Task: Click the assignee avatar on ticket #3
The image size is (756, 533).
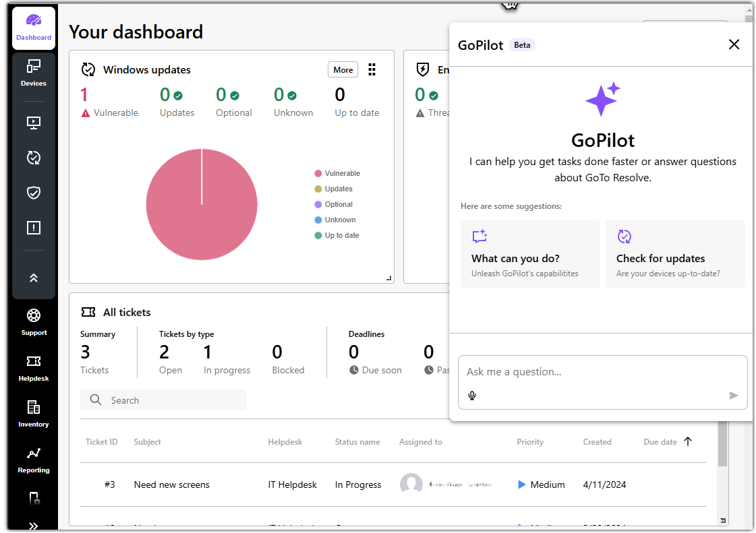Action: pyautogui.click(x=411, y=484)
